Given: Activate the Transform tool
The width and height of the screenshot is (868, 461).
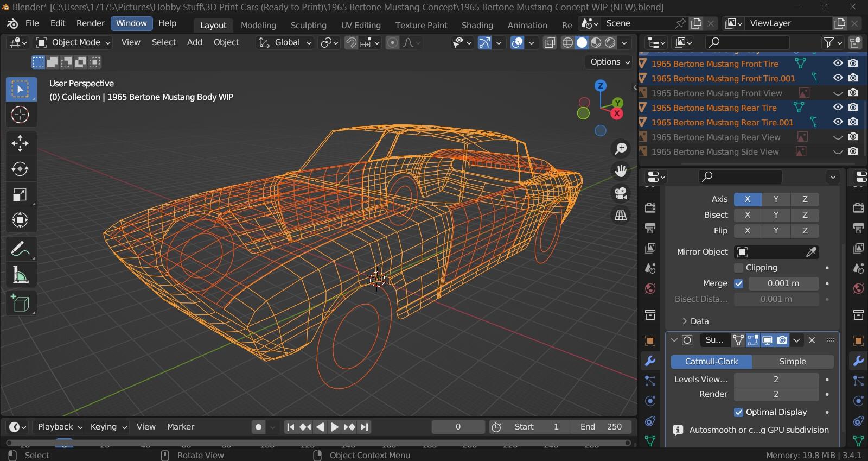Looking at the screenshot, I should point(21,220).
